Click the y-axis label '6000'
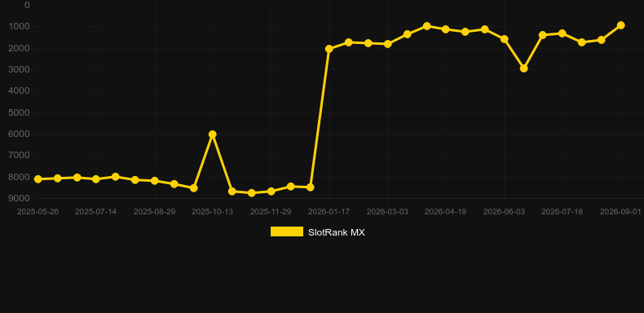 click(20, 134)
